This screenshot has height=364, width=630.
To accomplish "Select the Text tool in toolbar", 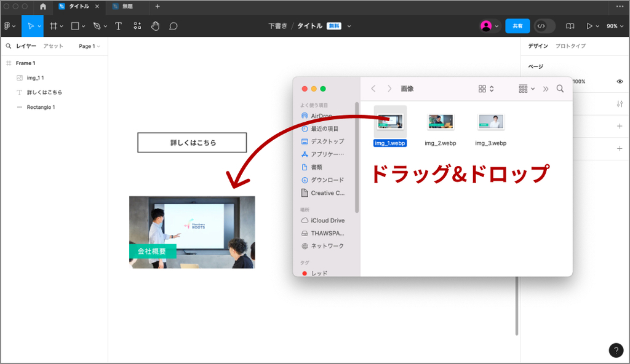I will click(x=118, y=26).
